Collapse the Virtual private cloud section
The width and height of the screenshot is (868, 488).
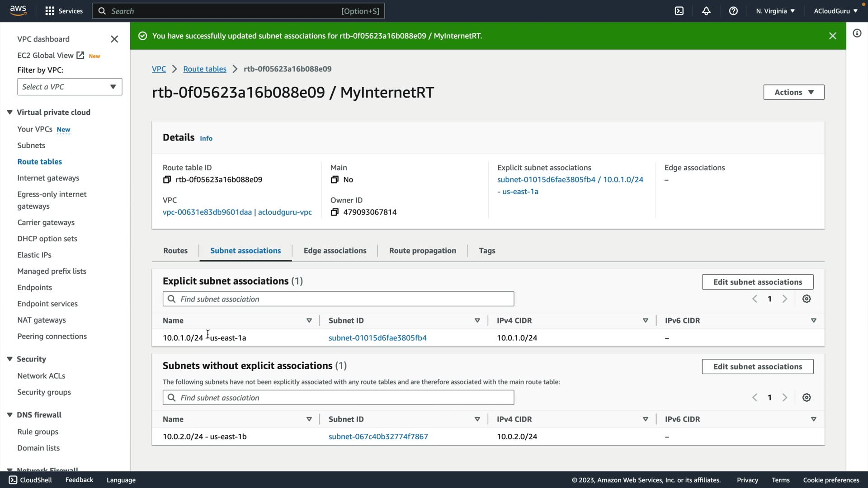click(9, 113)
